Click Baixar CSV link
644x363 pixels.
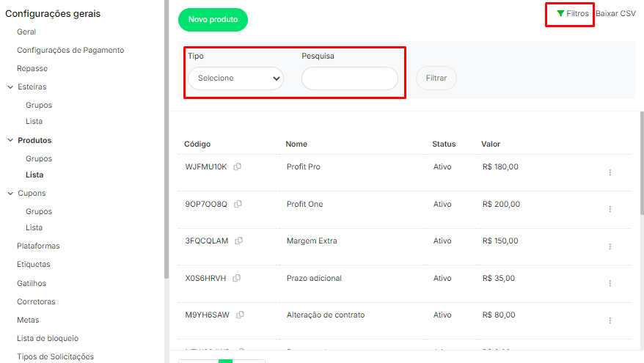tap(615, 14)
